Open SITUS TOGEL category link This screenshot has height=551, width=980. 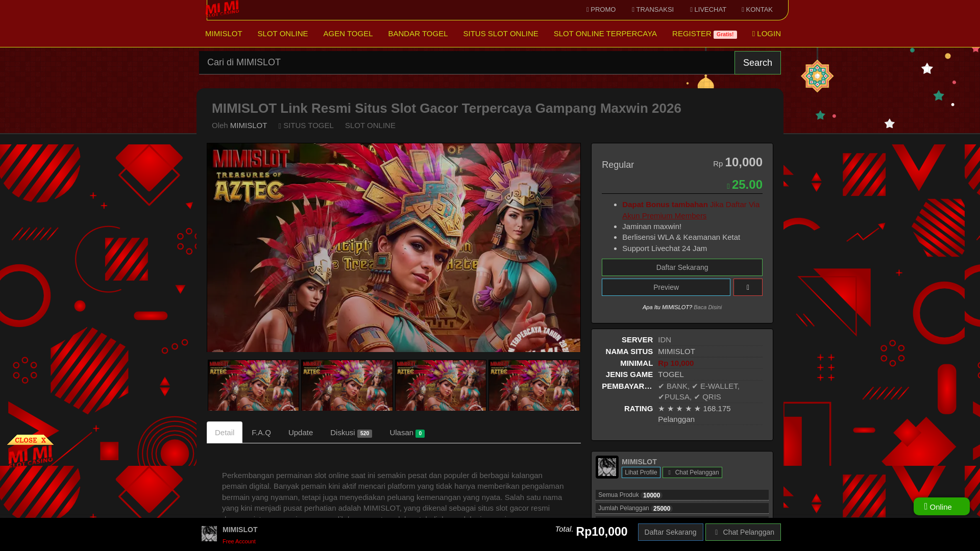306,126
